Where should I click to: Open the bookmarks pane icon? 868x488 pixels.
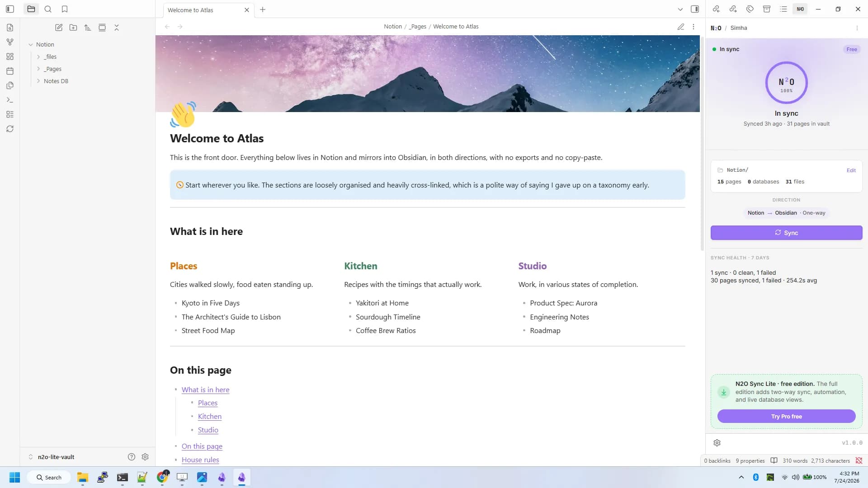click(x=65, y=9)
